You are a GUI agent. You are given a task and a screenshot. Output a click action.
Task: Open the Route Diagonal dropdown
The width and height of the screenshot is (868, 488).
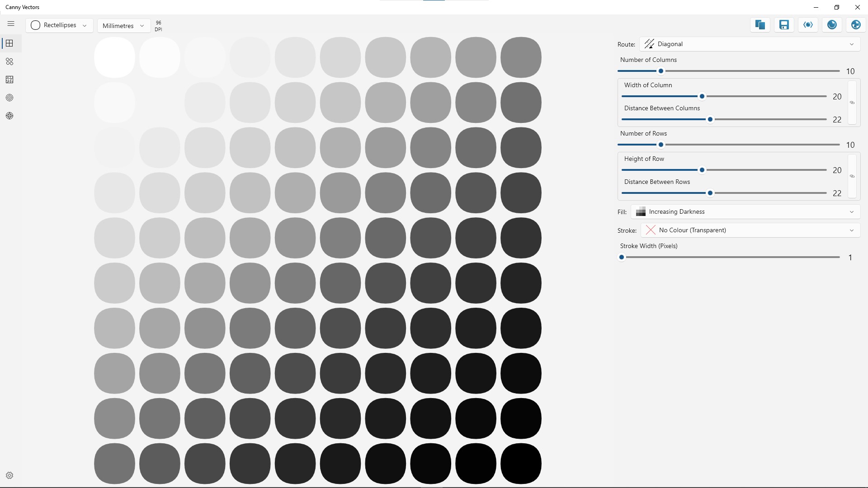coord(750,44)
